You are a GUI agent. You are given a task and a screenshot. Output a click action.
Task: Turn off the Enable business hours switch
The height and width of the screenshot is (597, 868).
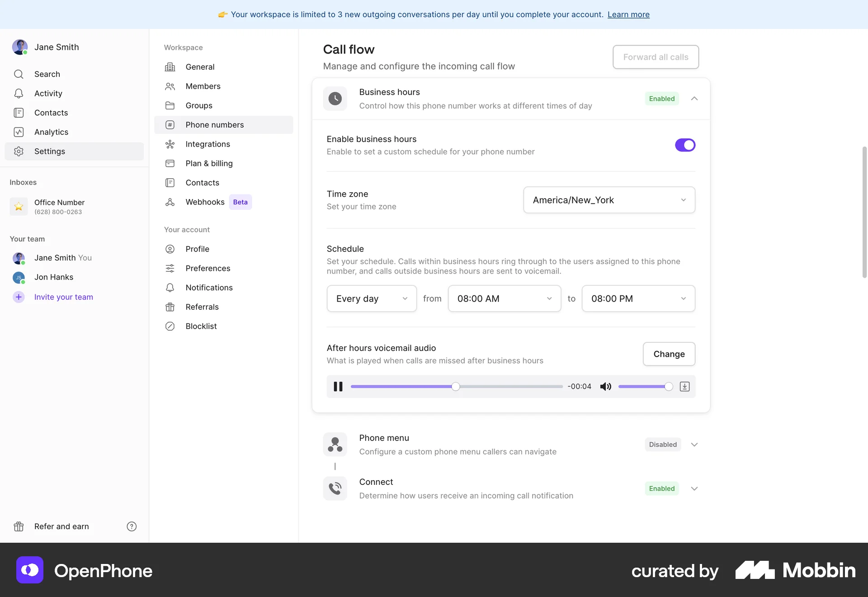pos(685,145)
